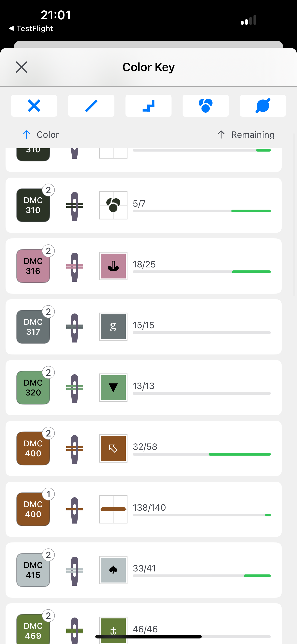297x644 pixels.
Task: Tap the g symbol for DMC 317
Action: [113, 327]
